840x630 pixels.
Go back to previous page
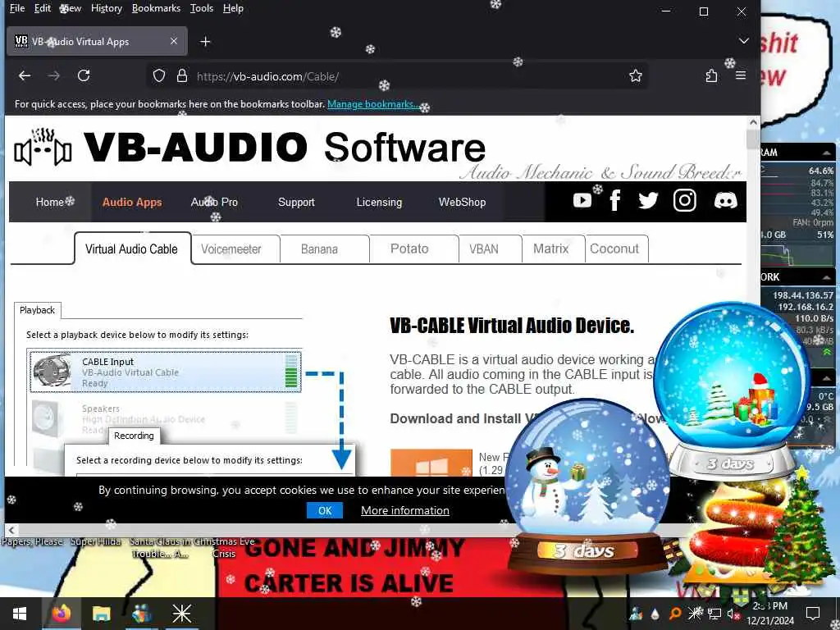[x=25, y=75]
